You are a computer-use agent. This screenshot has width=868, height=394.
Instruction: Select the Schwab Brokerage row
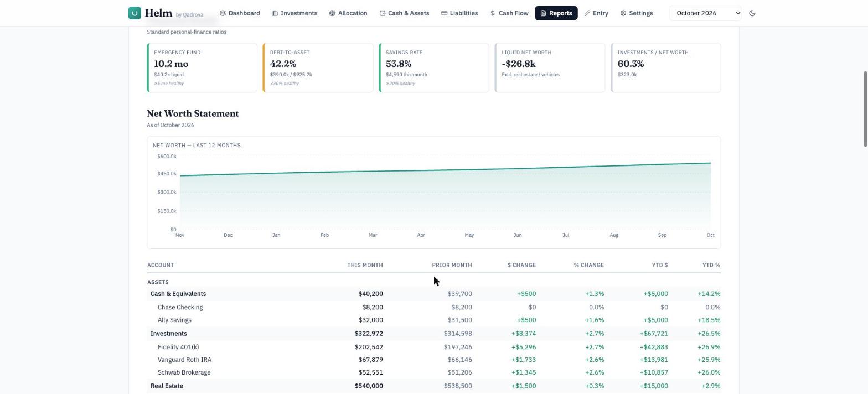434,372
